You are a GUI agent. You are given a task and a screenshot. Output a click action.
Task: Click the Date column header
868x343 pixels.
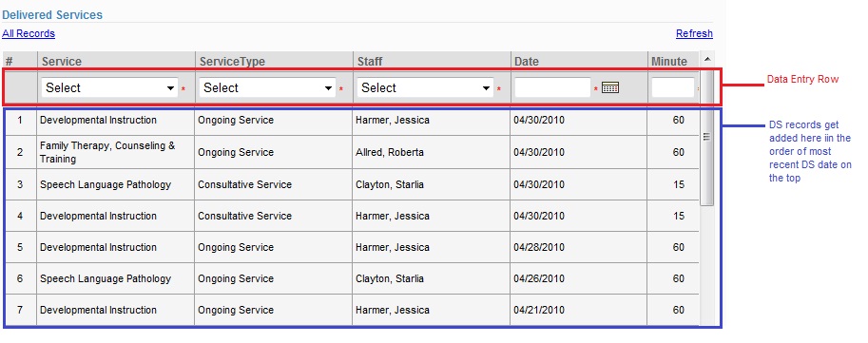click(x=578, y=62)
